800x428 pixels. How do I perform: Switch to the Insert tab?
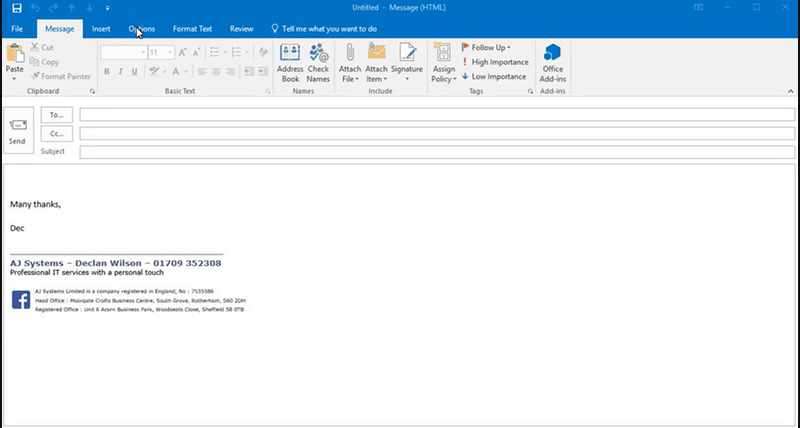101,29
